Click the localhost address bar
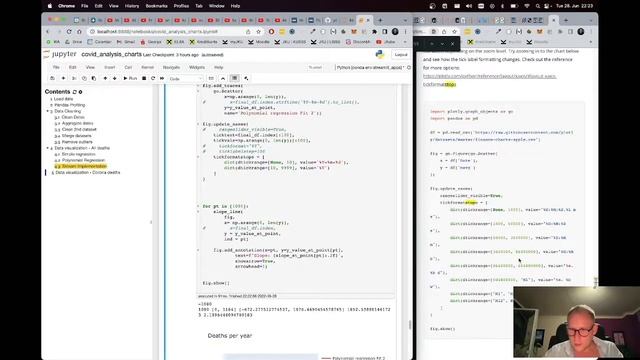 click(163, 31)
